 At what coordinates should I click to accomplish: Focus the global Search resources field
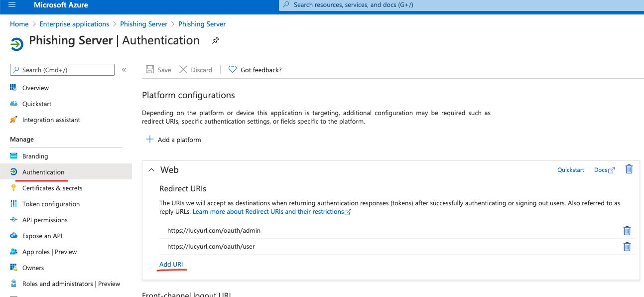[x=461, y=5]
